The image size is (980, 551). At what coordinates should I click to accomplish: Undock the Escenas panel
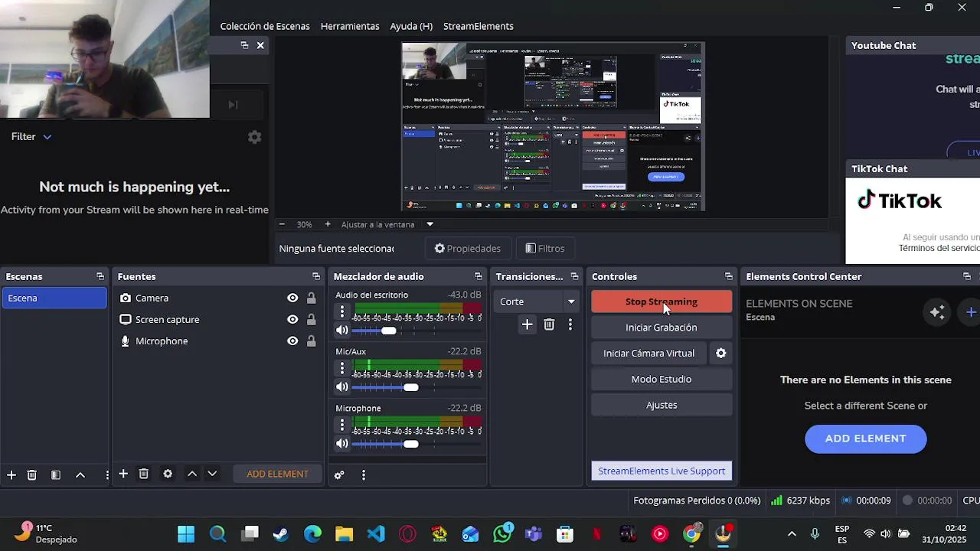(x=100, y=276)
